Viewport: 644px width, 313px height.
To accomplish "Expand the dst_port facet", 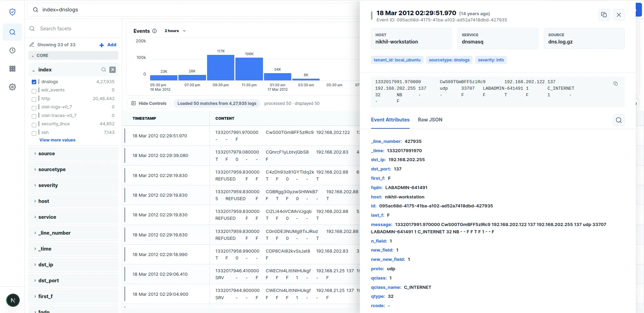I will 73,281.
